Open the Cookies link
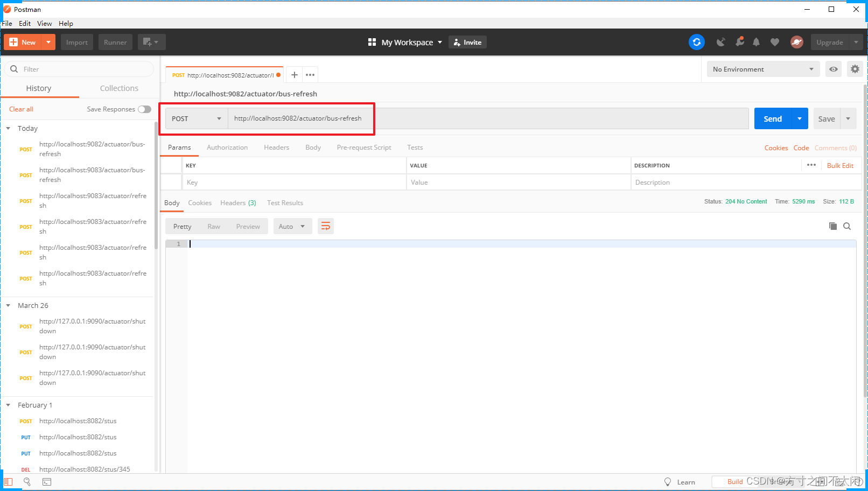This screenshot has height=491, width=868. (x=776, y=148)
